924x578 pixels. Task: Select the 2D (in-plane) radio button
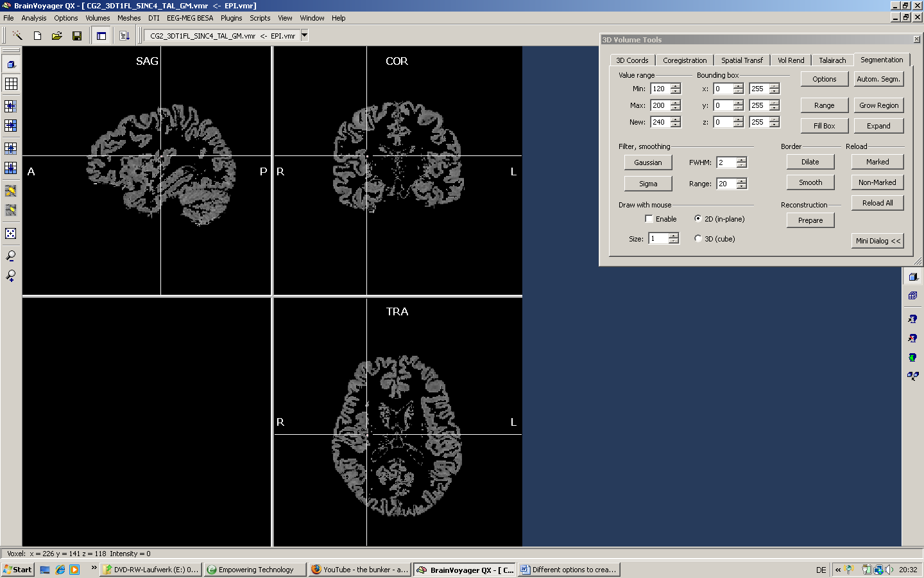[x=698, y=219]
